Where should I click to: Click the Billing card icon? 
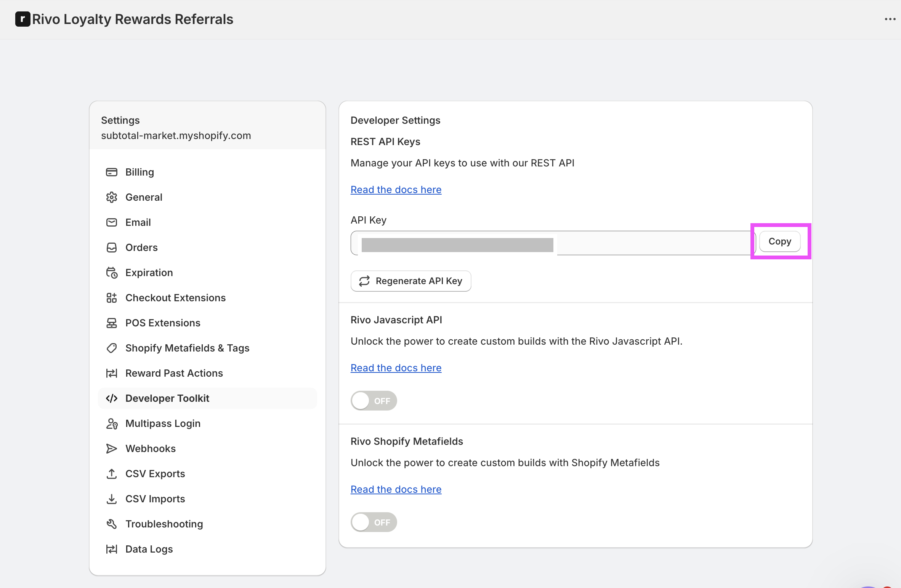point(111,172)
